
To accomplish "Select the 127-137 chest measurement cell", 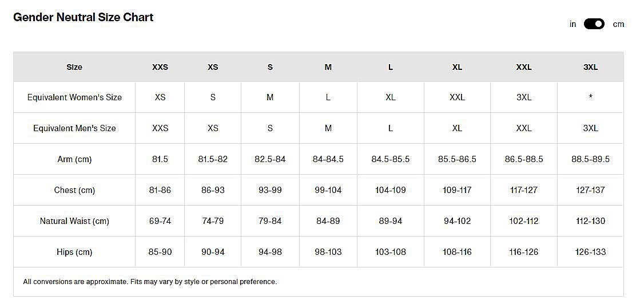I will coord(590,190).
